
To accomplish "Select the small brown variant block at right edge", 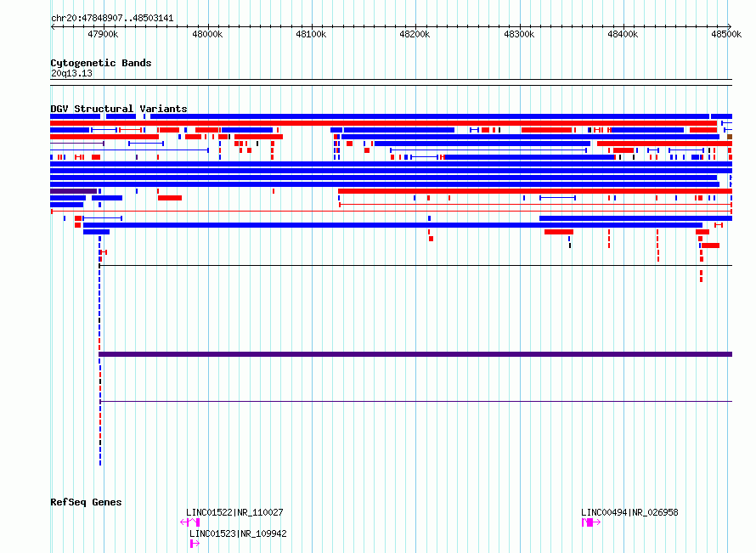I will [x=730, y=137].
